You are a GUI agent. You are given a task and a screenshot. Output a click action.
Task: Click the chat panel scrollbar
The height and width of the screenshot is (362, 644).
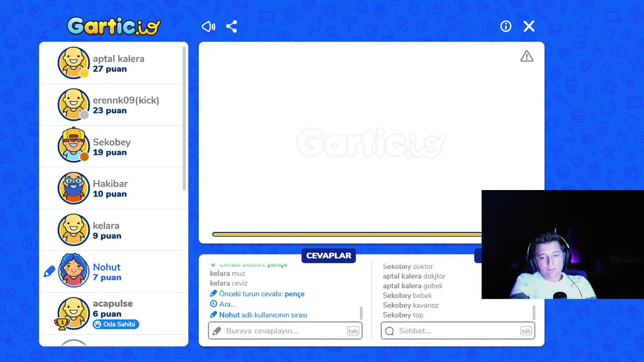(x=534, y=312)
